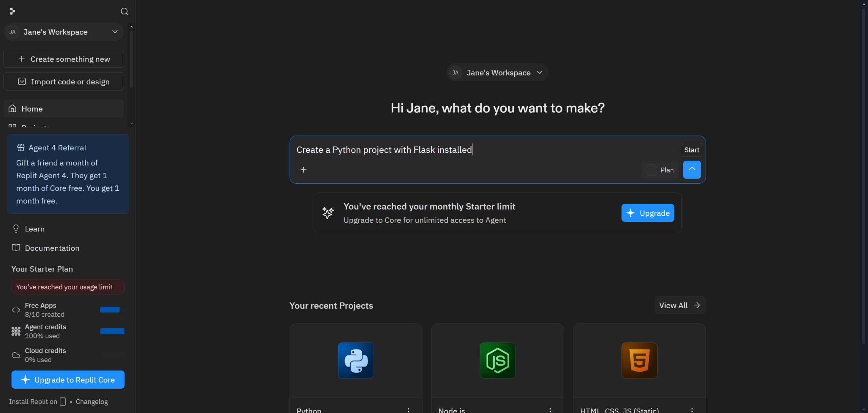Open the centered Jane's Workspace selector

coord(497,73)
